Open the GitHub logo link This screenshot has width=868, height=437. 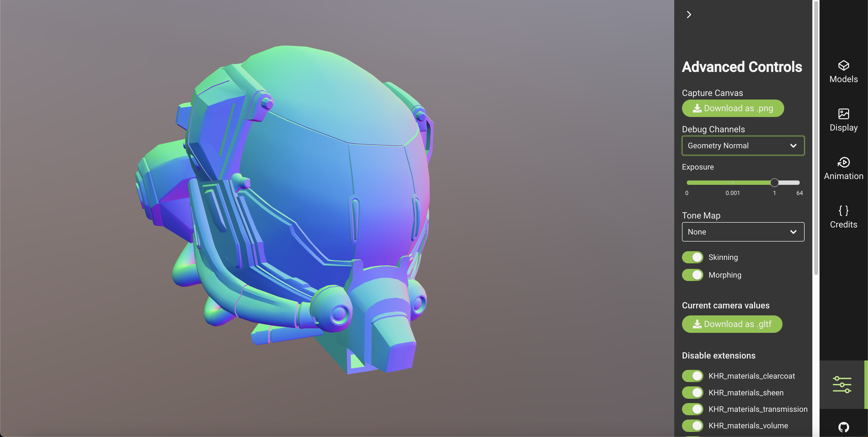(x=843, y=427)
